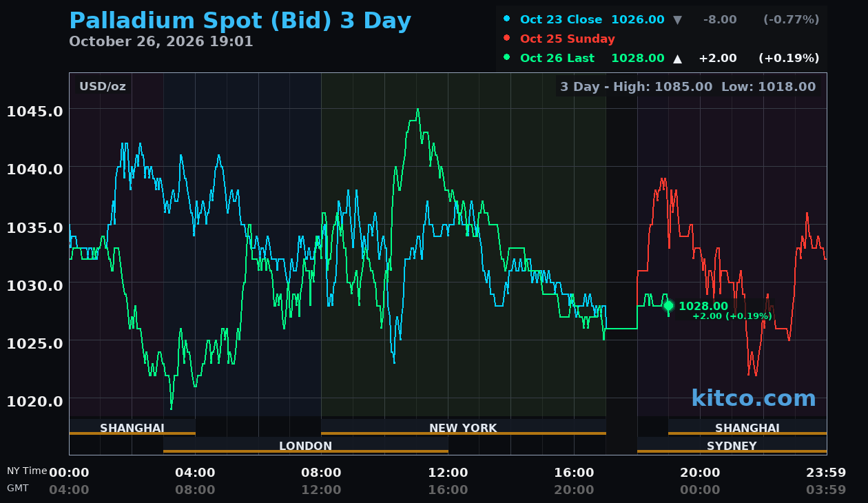Click the '1020.0' y-axis label
Viewport: 868px width, 503px height.
[x=35, y=401]
